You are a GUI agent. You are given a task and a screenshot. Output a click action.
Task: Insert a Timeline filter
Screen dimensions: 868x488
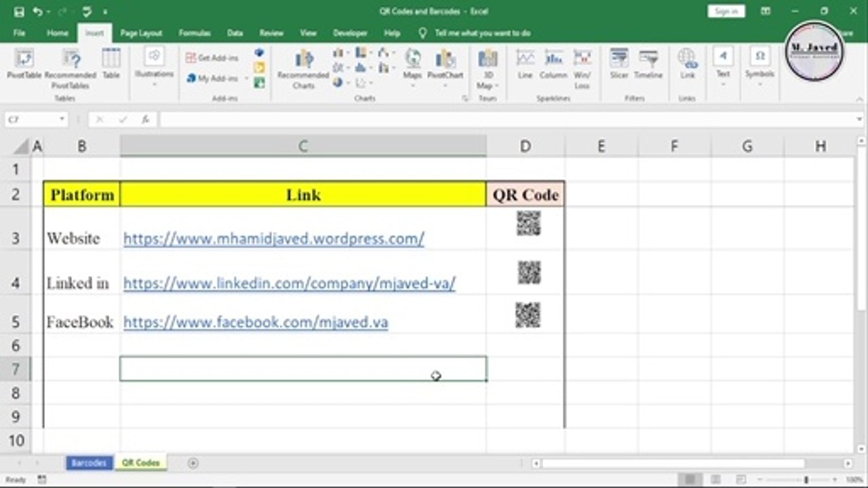pos(648,65)
